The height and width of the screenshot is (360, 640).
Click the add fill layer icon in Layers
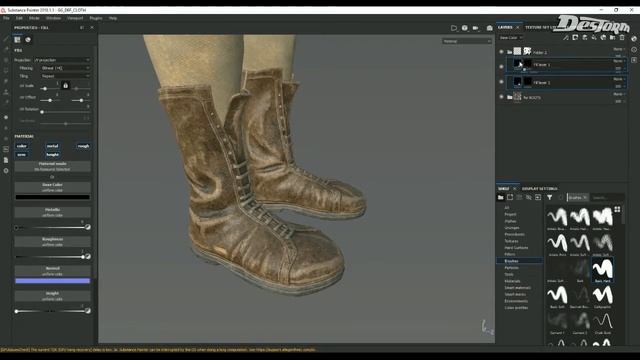[594, 38]
